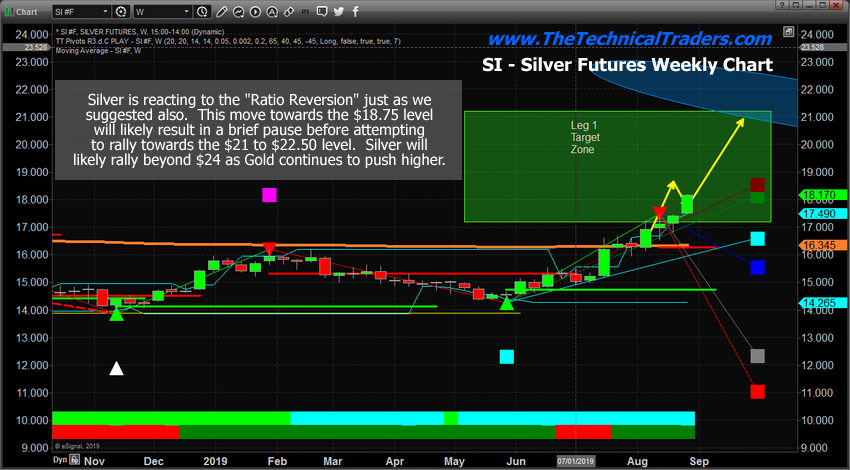Viewport: 850px width, 470px height.
Task: Toggle the green linking indicator beside Chart
Action: (x=9, y=11)
